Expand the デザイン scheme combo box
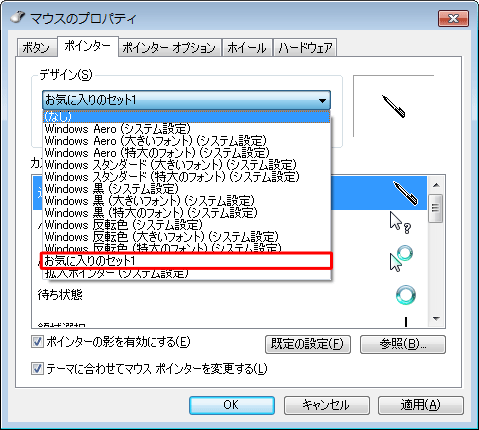Viewport: 479px width, 430px height. point(186,100)
